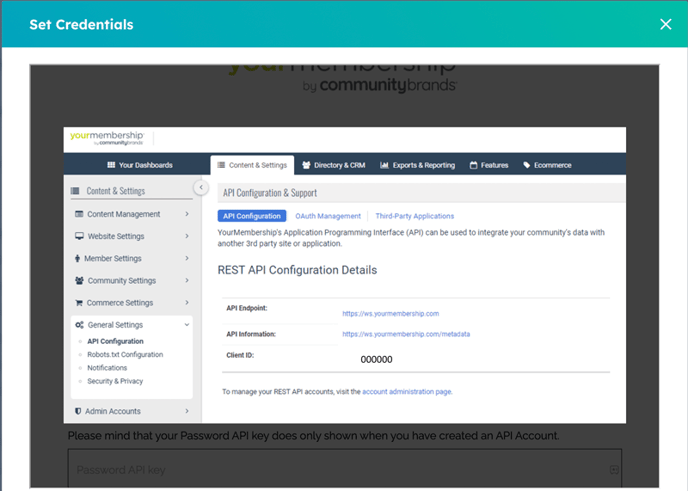Open Third-Party Applications tab
Screen dimensions: 688x491
pos(415,216)
